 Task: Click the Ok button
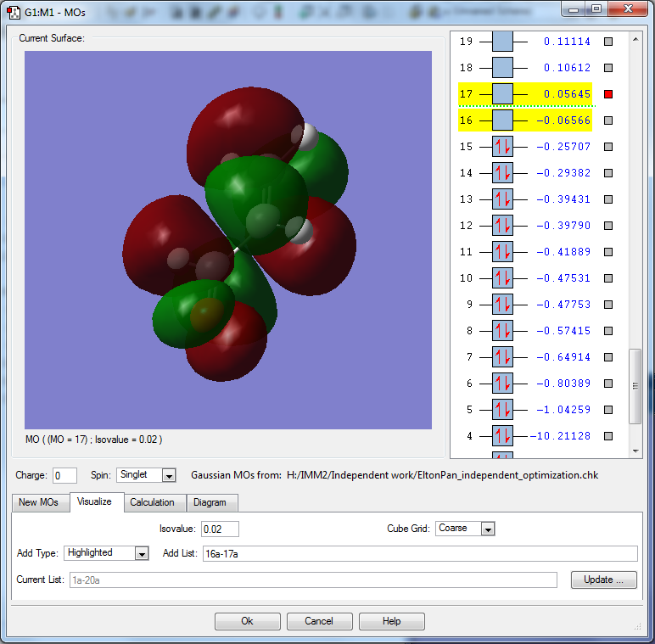(x=247, y=621)
